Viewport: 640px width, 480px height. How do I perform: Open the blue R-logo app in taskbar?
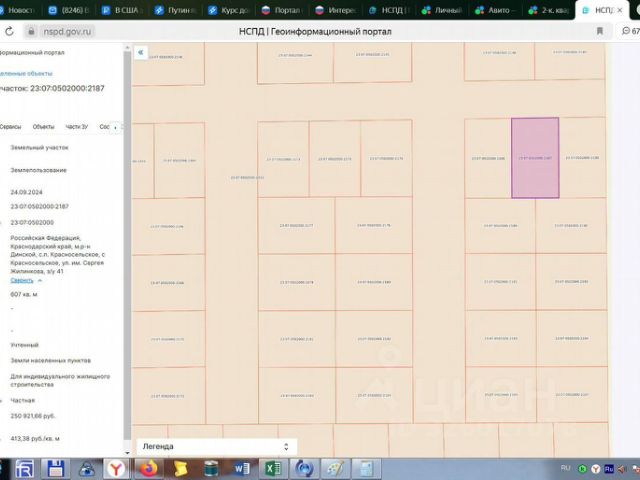click(x=24, y=469)
